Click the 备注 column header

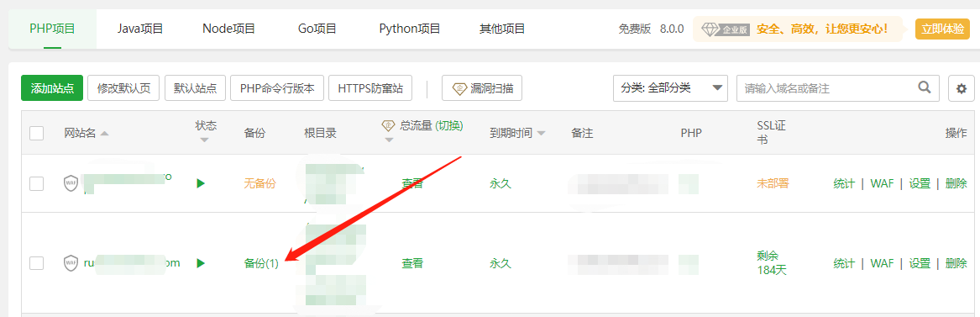(582, 133)
